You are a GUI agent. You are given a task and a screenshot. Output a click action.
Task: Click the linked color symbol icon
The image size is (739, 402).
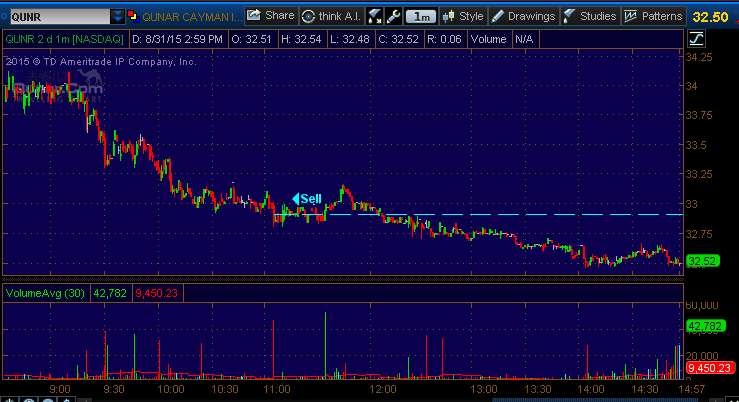point(133,17)
